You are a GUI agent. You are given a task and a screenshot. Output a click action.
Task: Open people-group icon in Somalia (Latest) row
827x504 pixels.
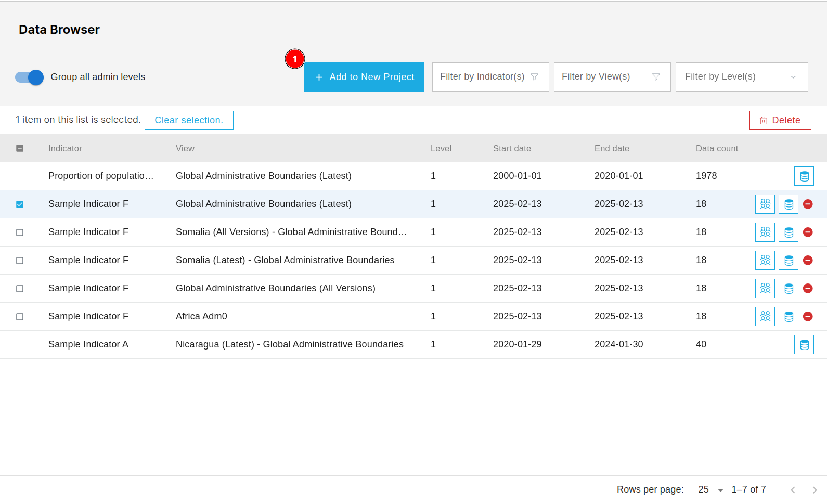[x=765, y=260]
